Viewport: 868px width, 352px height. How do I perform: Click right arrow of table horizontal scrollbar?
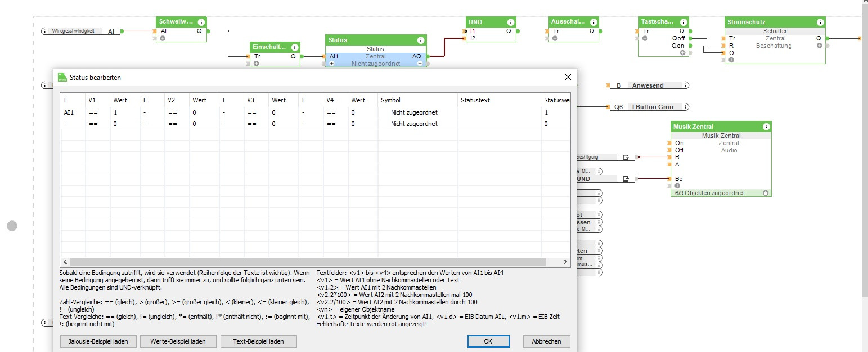(x=566, y=262)
